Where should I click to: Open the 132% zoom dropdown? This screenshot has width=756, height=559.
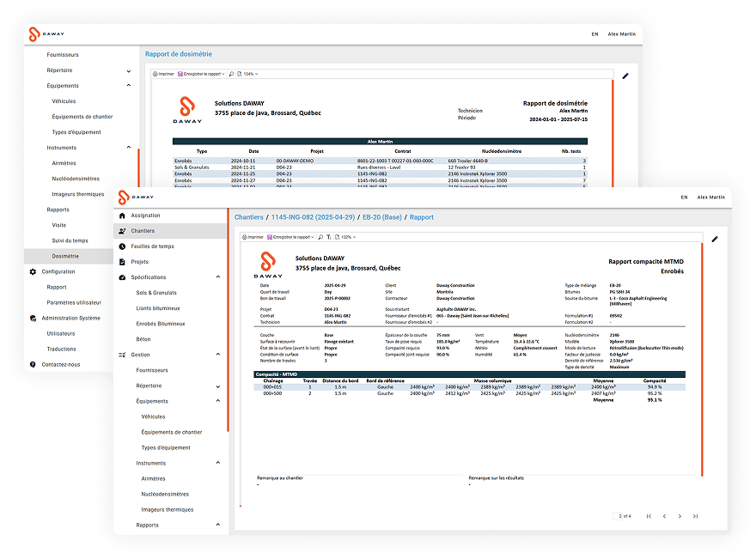coord(346,237)
